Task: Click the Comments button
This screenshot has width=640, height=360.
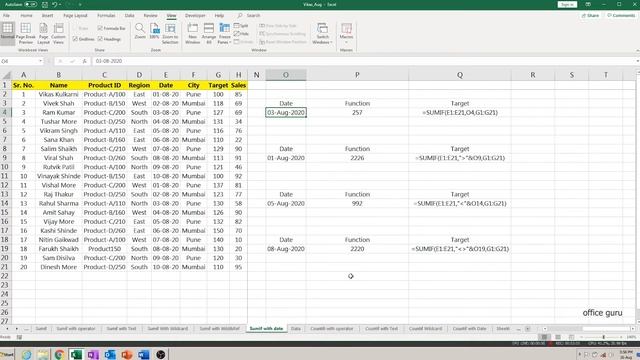Action: click(621, 16)
